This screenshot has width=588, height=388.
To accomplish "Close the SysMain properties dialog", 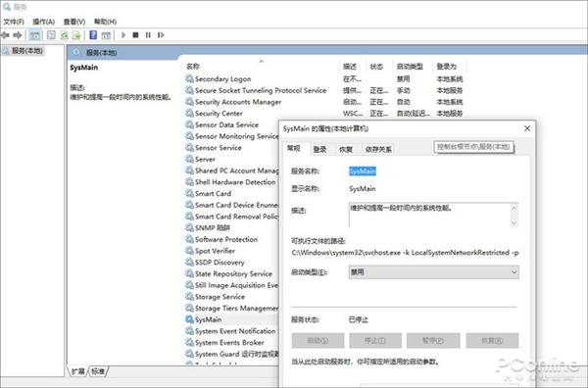I will pyautogui.click(x=527, y=128).
